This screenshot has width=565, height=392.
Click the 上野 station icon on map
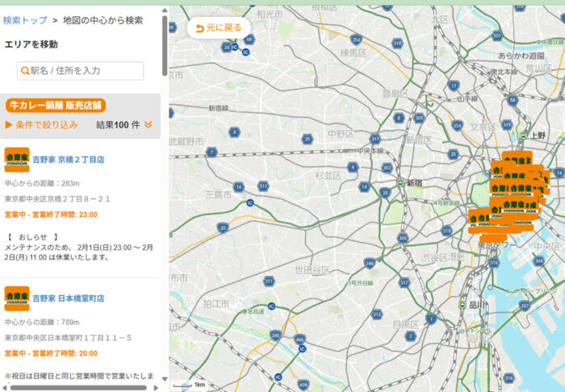[522, 136]
